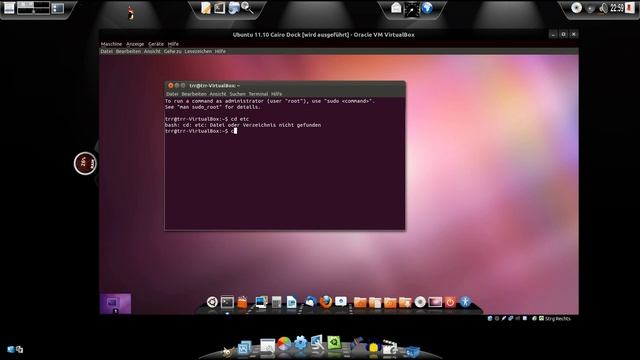Open the Lesezeichen menu in guest panel
The height and width of the screenshot is (360, 640).
[198, 51]
